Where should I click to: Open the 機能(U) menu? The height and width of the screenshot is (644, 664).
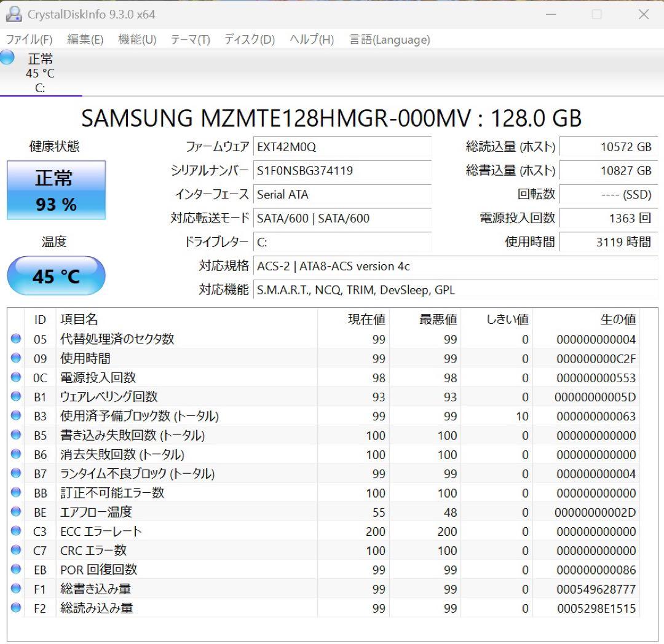pyautogui.click(x=136, y=39)
